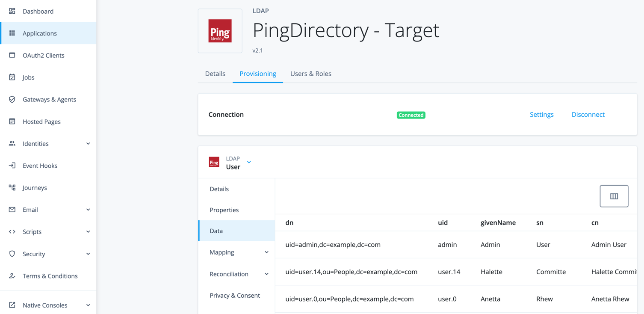Click the Jobs calendar icon
Screen dimensions: 644x314
tap(12, 77)
